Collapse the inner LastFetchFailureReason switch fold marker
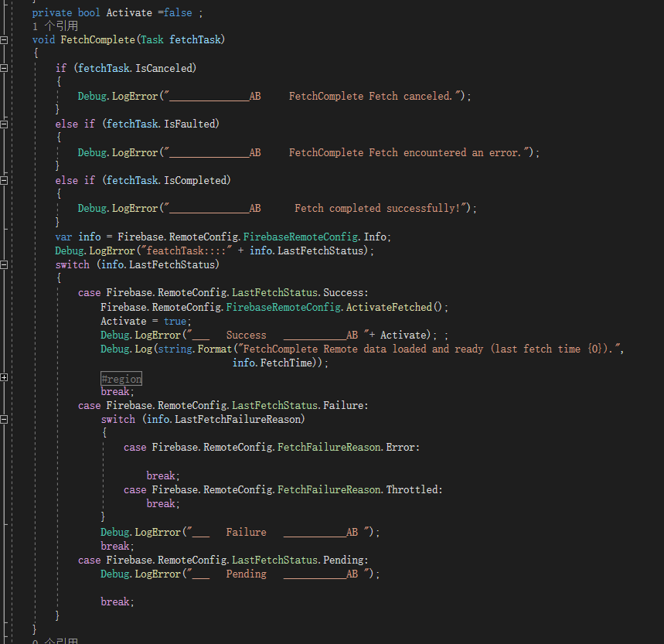The width and height of the screenshot is (664, 644). 4,417
